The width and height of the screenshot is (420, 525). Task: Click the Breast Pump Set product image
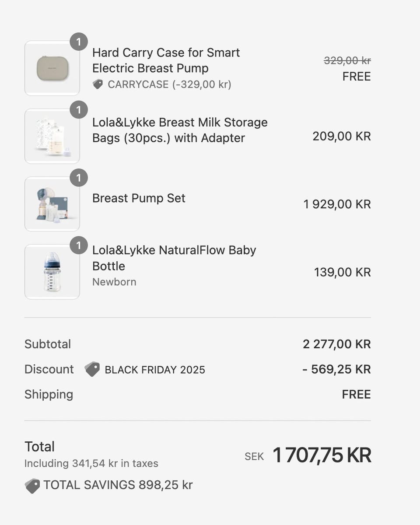52,204
